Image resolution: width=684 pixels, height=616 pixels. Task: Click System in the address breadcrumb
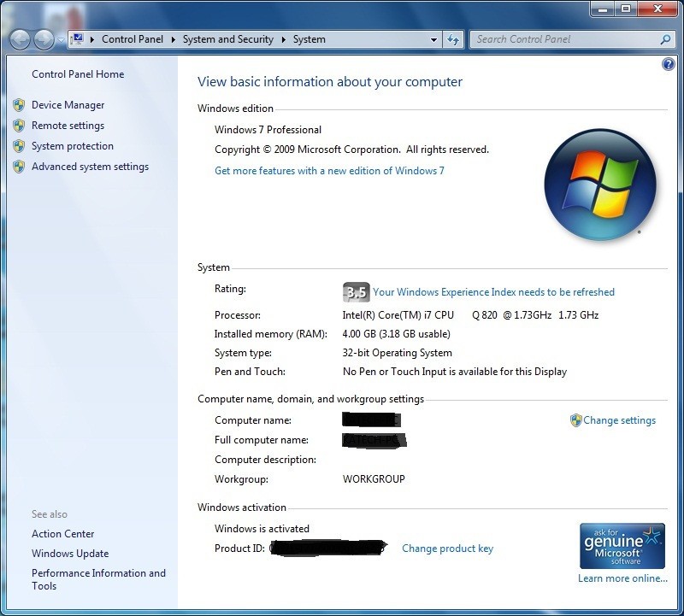(x=310, y=39)
